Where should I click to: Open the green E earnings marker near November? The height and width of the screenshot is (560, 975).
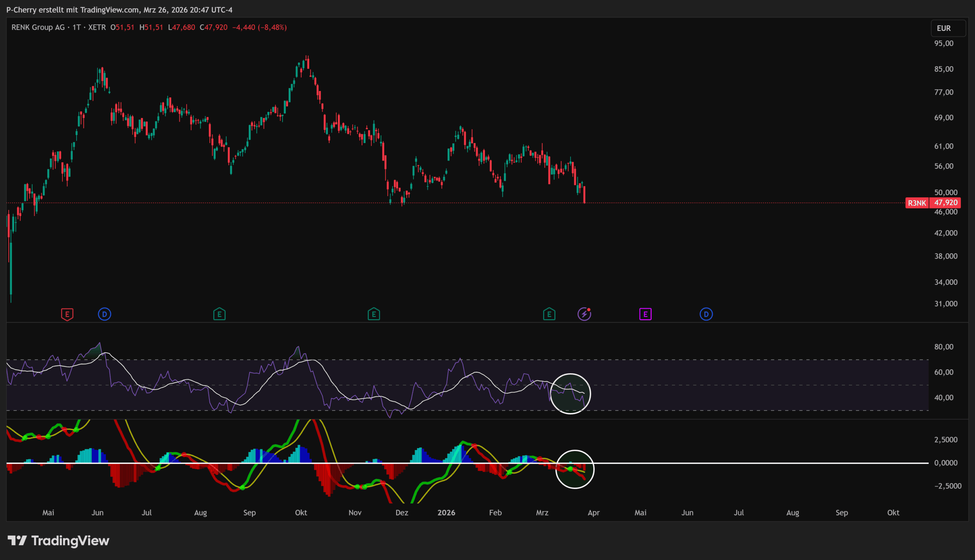tap(374, 314)
